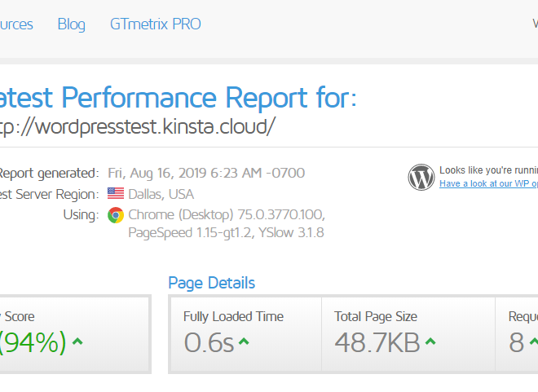Select the Fully Loaded Time box

pyautogui.click(x=246, y=334)
